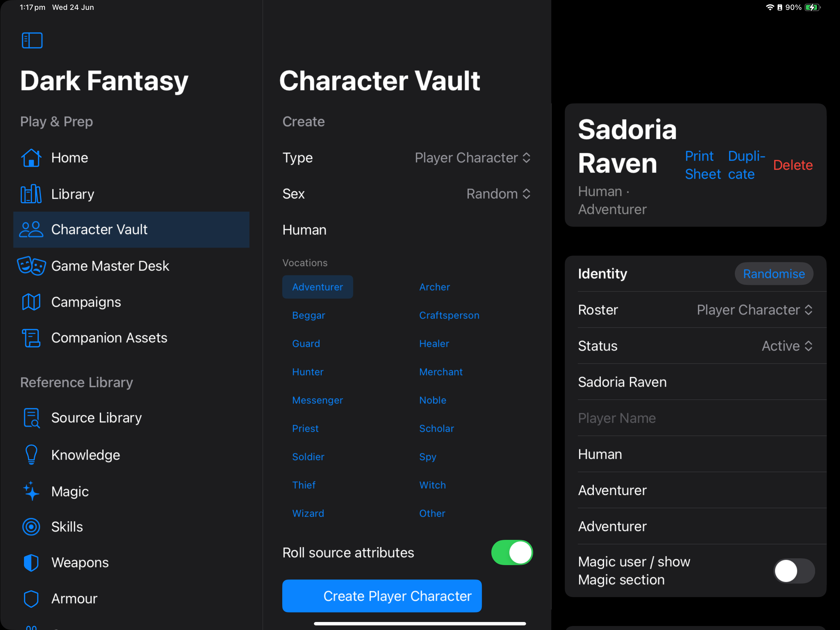The image size is (840, 630).
Task: Edit Sadoria Raven name field
Action: point(695,382)
